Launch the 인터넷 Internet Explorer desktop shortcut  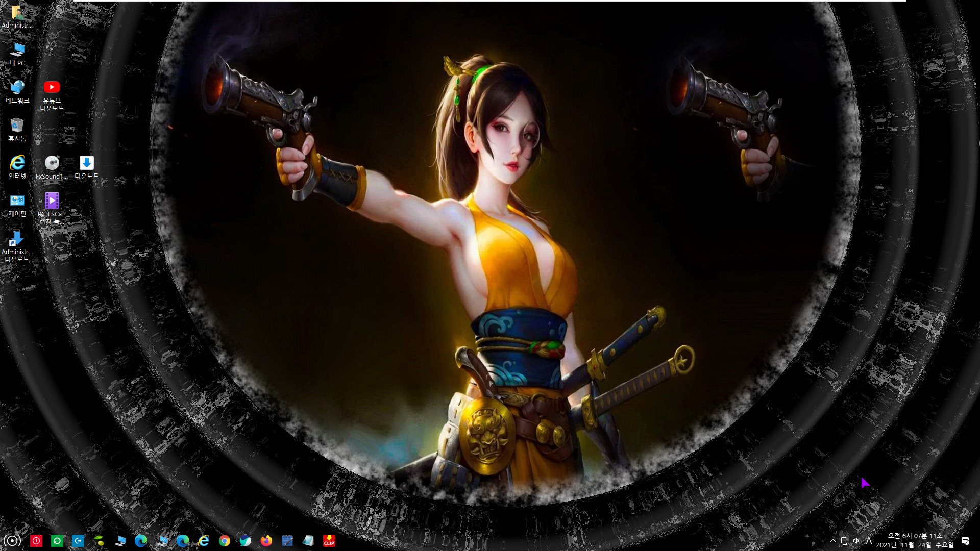coord(17,167)
